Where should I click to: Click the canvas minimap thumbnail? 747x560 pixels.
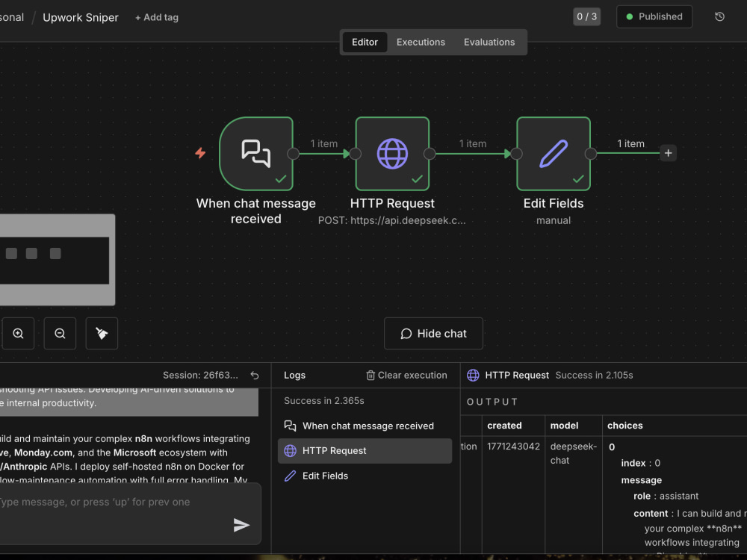tap(58, 260)
